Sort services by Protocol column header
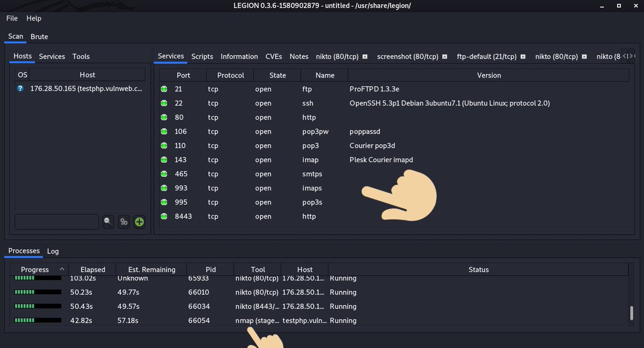 [231, 75]
